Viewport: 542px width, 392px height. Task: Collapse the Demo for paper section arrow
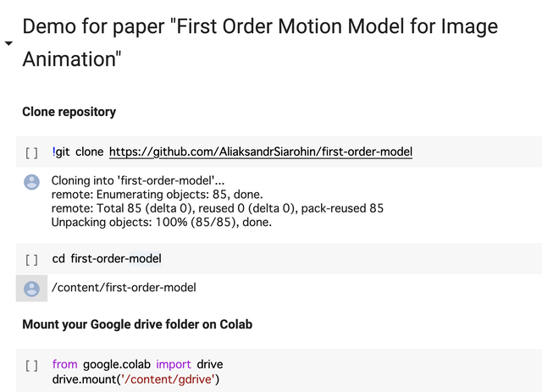pos(8,43)
